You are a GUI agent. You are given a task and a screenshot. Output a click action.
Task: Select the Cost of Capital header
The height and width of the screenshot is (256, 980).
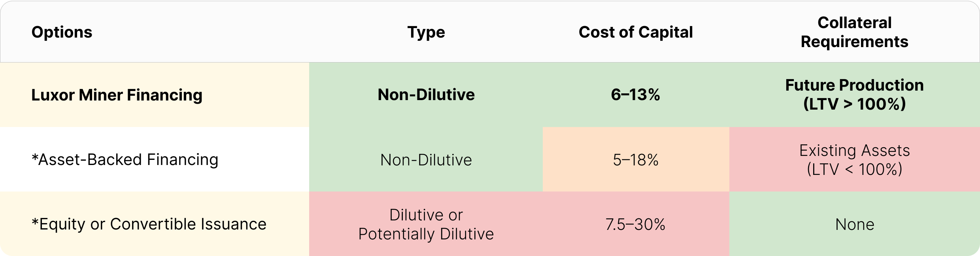tap(635, 32)
